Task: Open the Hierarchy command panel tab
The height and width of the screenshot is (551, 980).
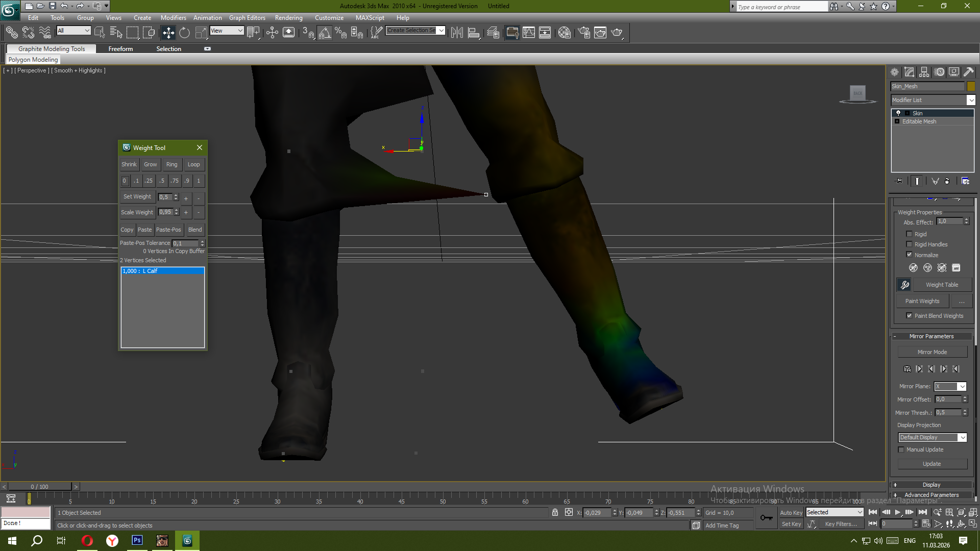Action: coord(924,72)
